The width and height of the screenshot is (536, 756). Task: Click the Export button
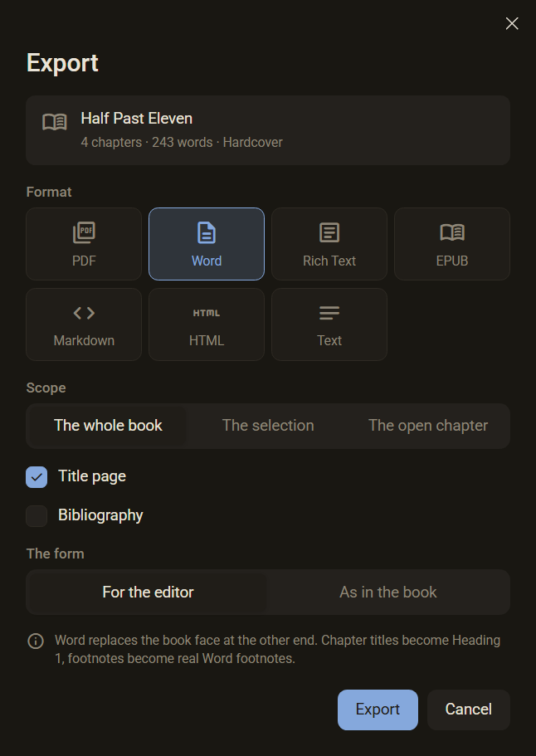coord(378,710)
